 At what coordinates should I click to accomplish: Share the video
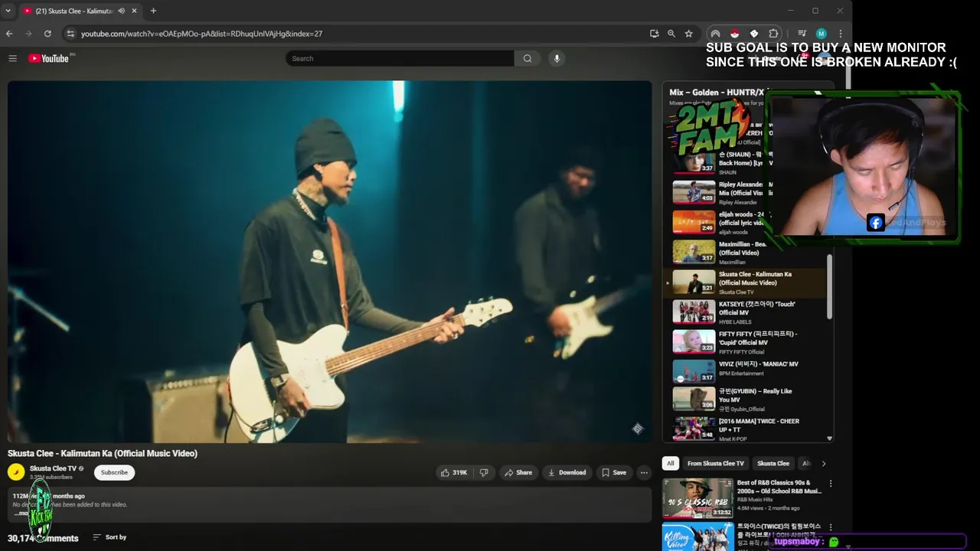click(x=518, y=473)
